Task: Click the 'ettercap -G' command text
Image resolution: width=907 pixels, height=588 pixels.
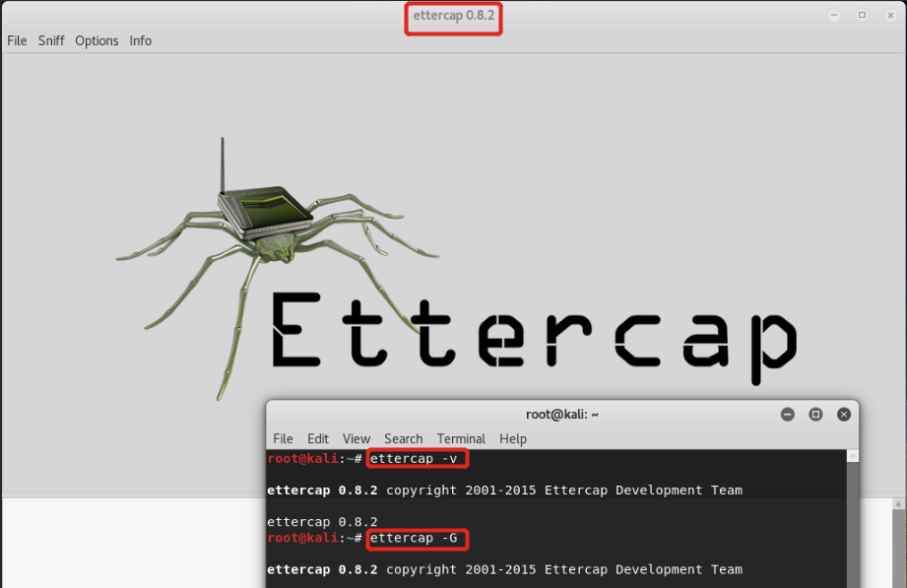Action: tap(414, 538)
